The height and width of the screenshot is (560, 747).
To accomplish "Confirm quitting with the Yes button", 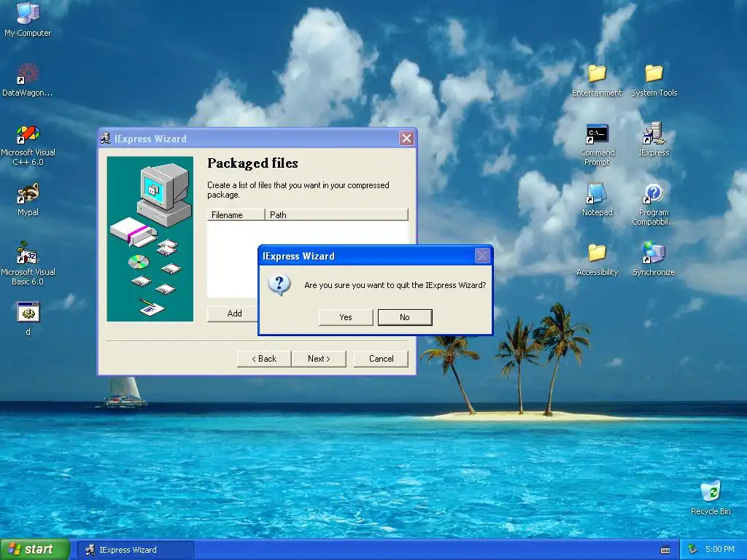I will coord(346,317).
